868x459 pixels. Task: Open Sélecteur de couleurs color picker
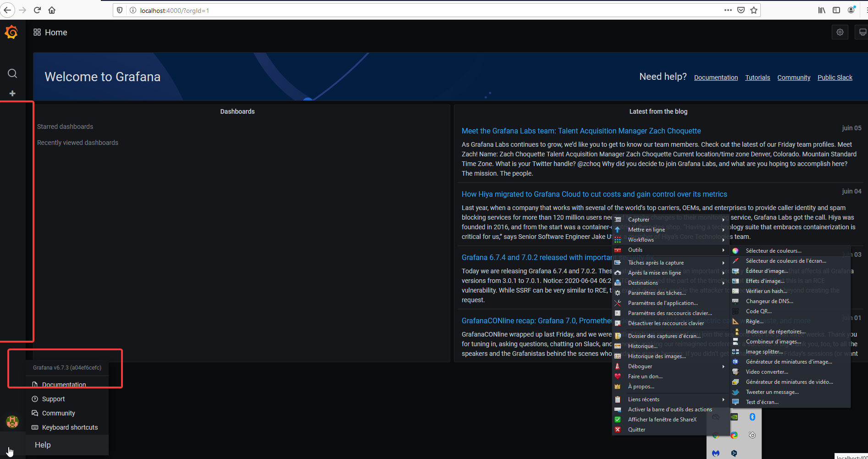click(773, 250)
